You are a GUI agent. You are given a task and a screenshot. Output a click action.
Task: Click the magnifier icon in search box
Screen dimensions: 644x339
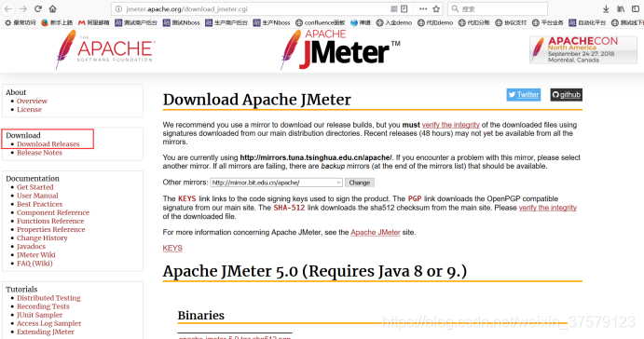(455, 9)
